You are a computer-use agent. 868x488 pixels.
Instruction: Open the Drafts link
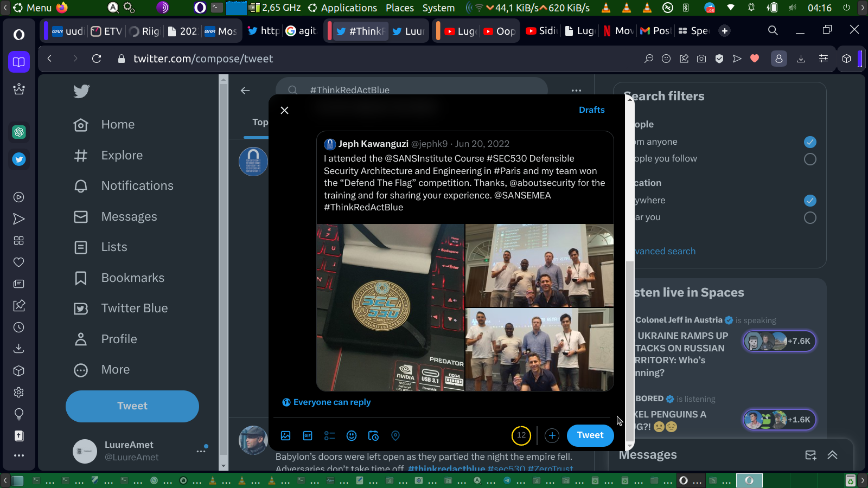(x=591, y=110)
